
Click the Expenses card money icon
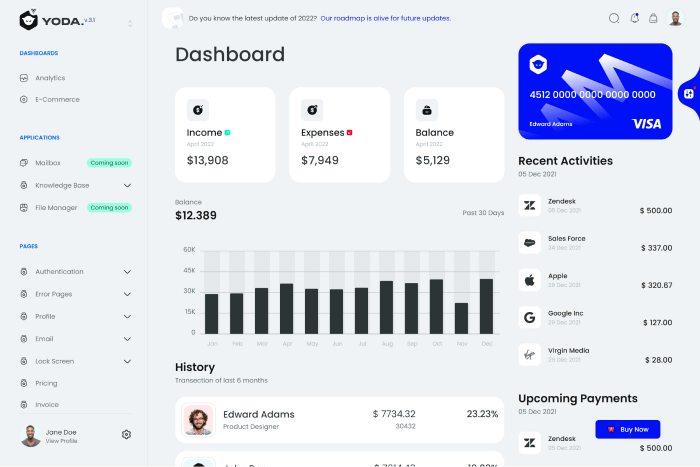[312, 110]
